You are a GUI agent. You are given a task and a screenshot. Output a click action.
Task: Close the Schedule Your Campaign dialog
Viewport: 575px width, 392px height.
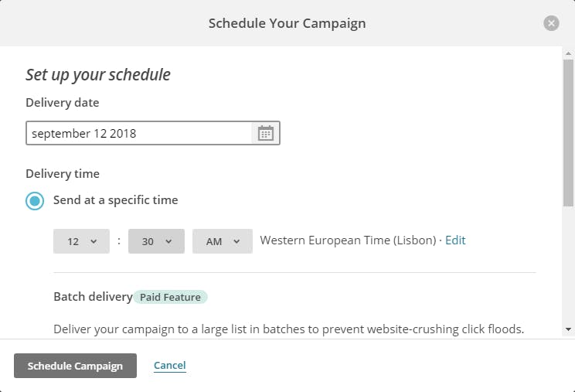pos(551,23)
